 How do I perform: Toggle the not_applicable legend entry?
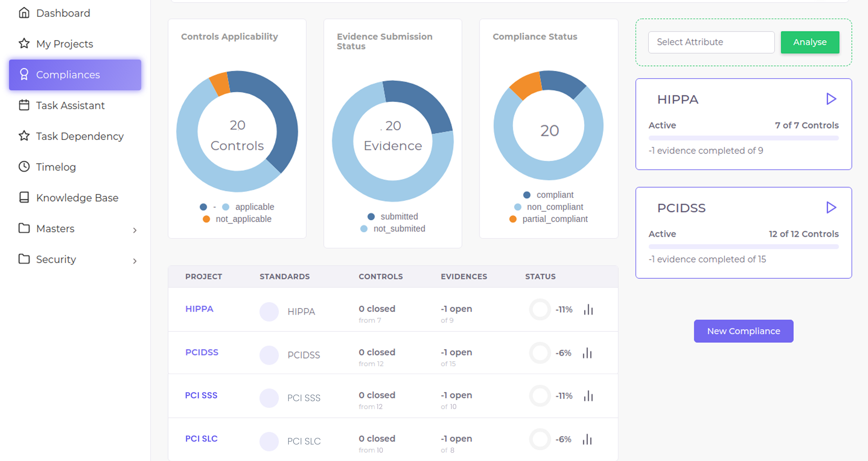237,219
